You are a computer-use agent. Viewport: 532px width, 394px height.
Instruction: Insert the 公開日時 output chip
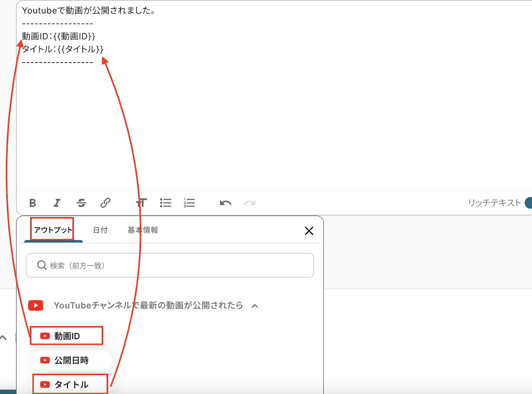[71, 360]
